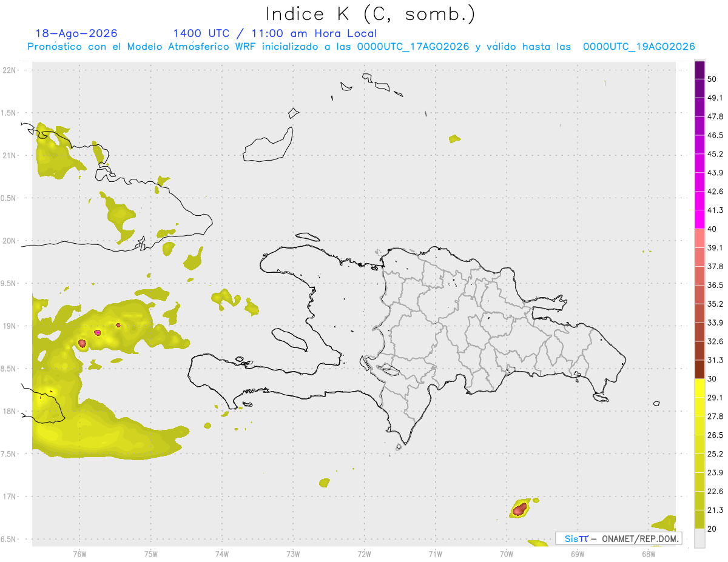Click the legend value "36.5"

[x=715, y=285]
